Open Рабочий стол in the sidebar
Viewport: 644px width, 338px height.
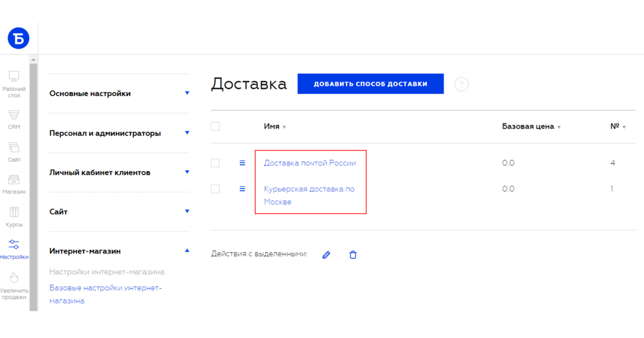[x=14, y=84]
